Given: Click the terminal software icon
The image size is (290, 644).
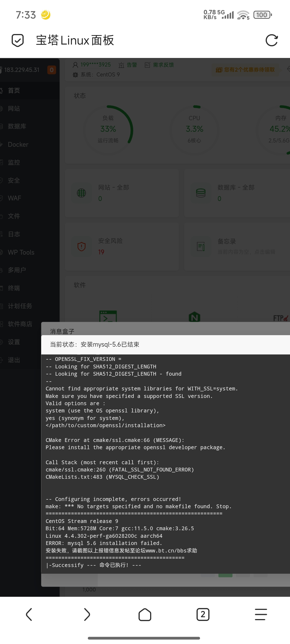Looking at the screenshot, I should click(x=108, y=316).
